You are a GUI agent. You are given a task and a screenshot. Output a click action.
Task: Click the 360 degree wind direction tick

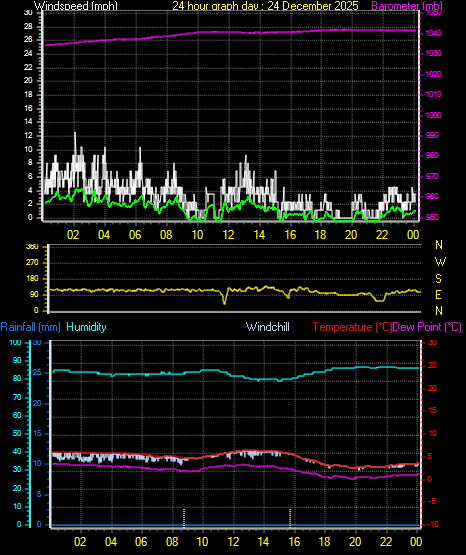(x=33, y=247)
